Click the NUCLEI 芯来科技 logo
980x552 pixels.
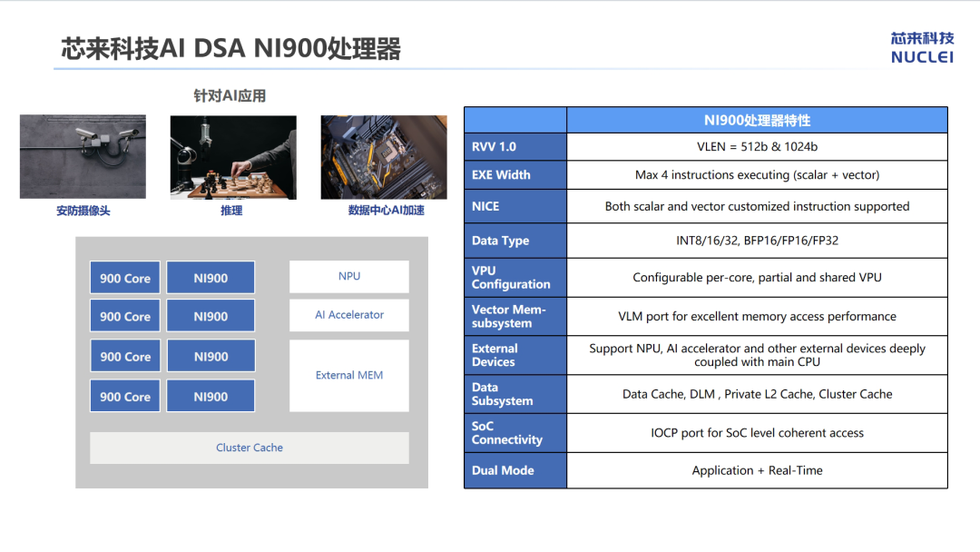922,47
